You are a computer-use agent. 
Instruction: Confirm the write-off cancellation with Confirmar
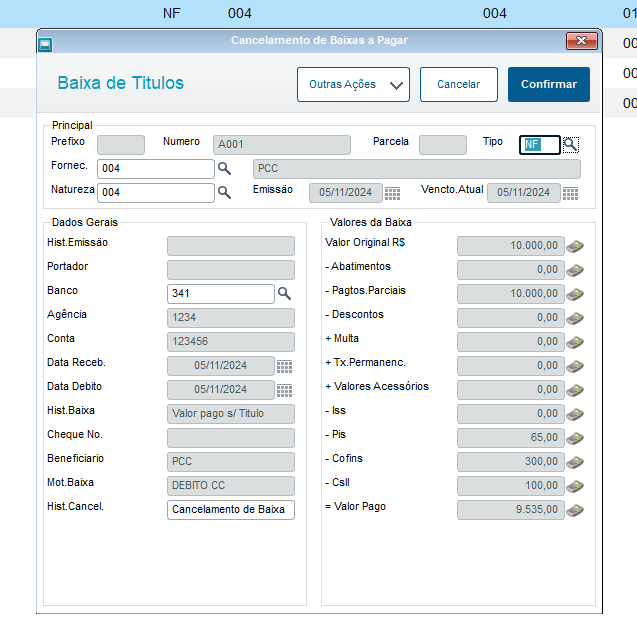point(548,85)
